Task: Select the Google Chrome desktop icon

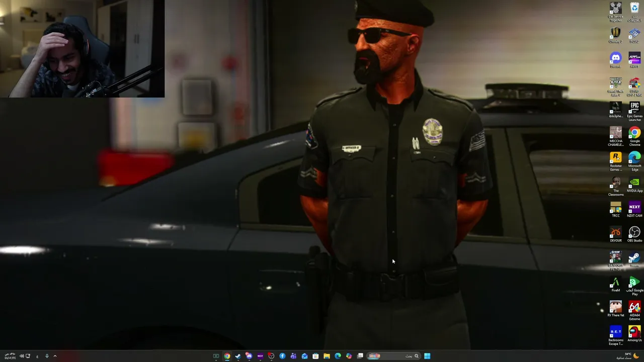Action: pos(634,136)
